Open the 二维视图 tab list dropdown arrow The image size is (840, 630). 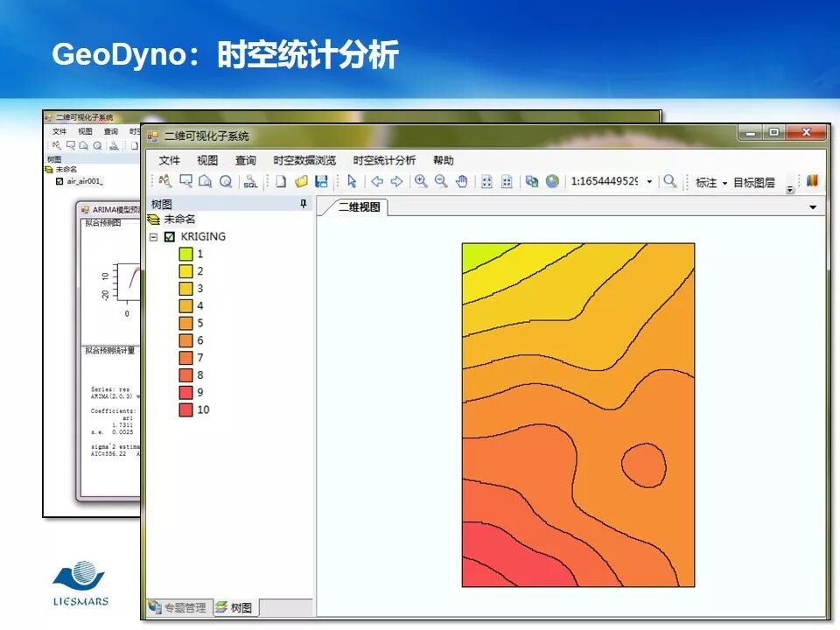pos(813,206)
